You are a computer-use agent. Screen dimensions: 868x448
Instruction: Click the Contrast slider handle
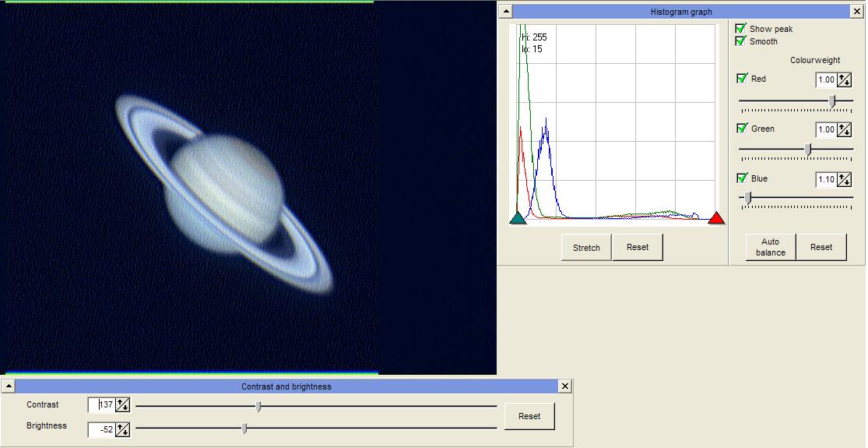(x=258, y=407)
